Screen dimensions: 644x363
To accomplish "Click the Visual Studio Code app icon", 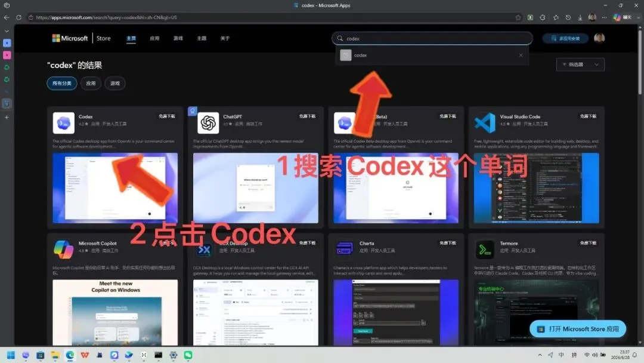I will 485,123.
